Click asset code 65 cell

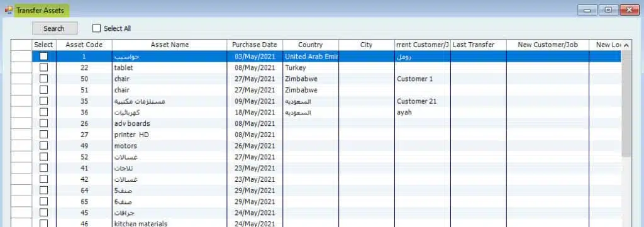[x=84, y=202]
